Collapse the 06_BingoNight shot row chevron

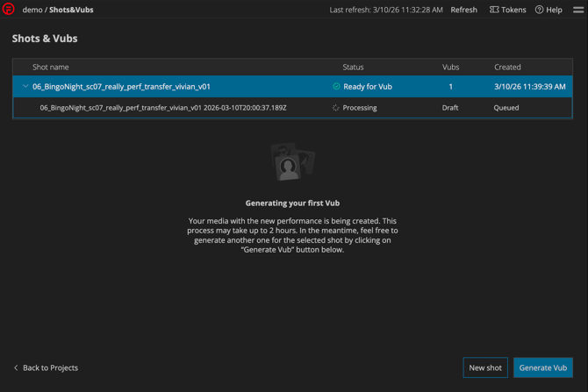point(25,87)
